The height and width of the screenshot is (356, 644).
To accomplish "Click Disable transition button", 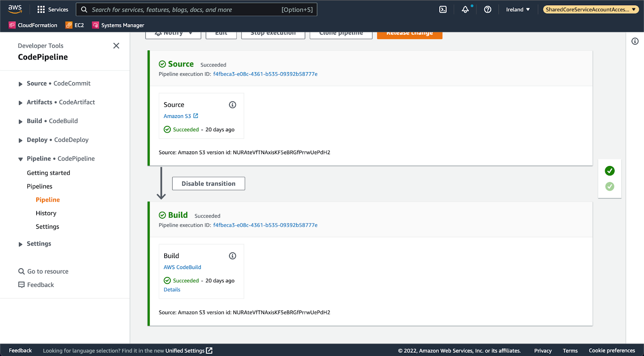I will tap(208, 184).
